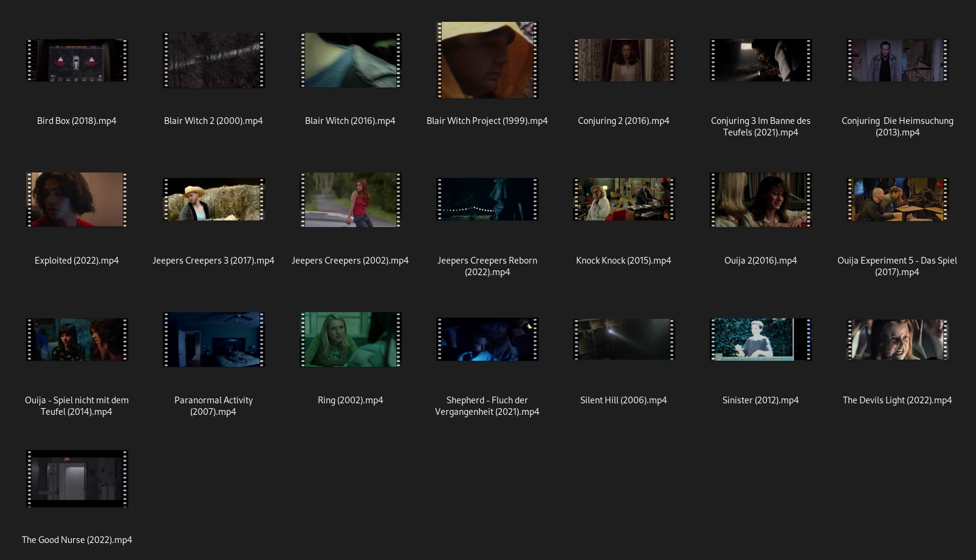Click the file name 'Knock Knock (2015).mp4'
976x560 pixels.
point(624,261)
